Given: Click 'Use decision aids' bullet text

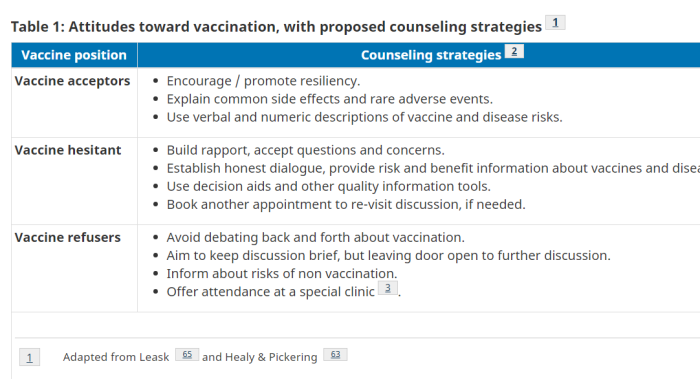Looking at the screenshot, I should [x=329, y=186].
